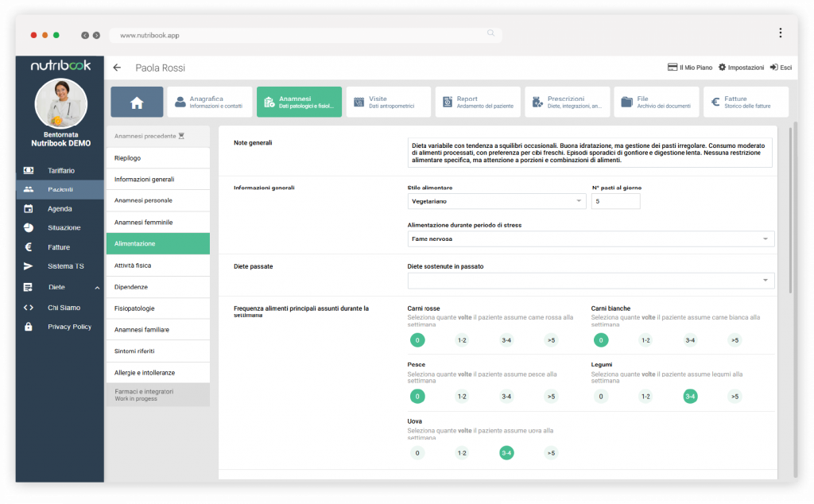Image resolution: width=814 pixels, height=504 pixels.
Task: Open Alimentazione durante periodo di stress dropdown
Action: coord(591,238)
